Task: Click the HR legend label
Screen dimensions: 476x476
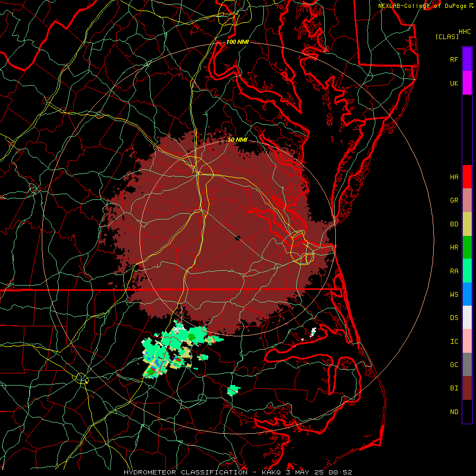Action: tap(454, 248)
